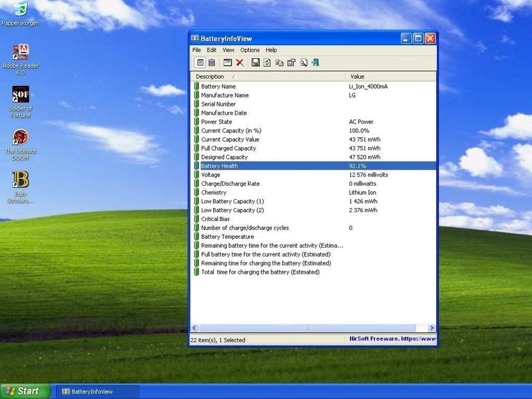Show the Battery Log view icon
Screen dimensions: 532x399
pyautogui.click(x=212, y=63)
